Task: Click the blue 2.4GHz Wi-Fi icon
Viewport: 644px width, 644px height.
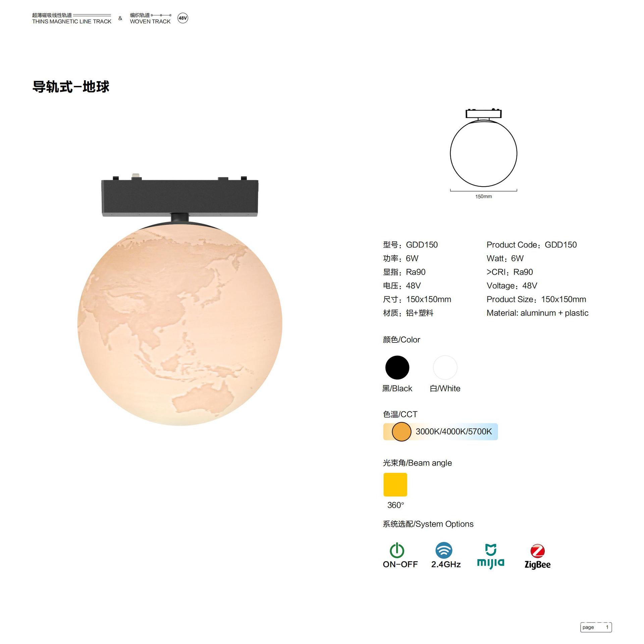Action: (x=444, y=550)
